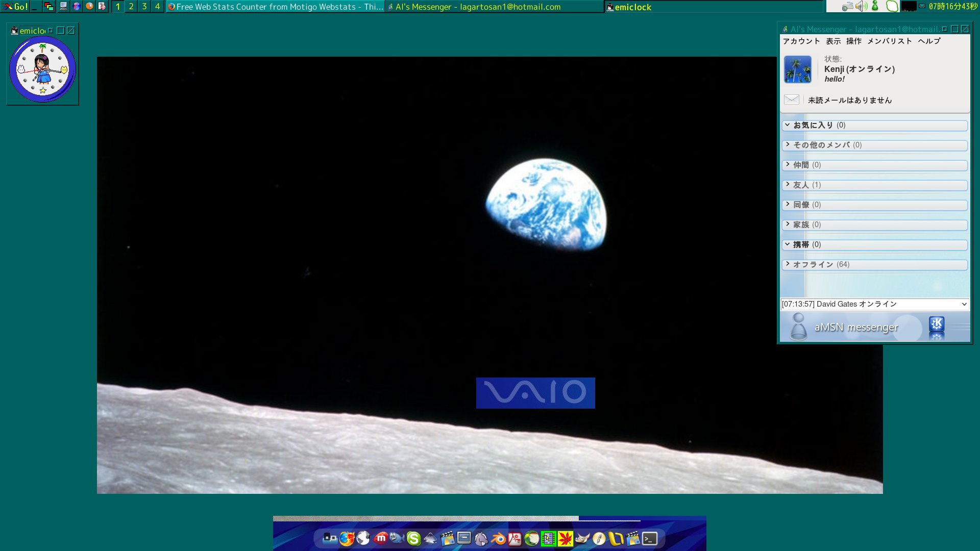Screen dimensions: 980x551
Task: Open the David Gates event history dropdown
Action: [x=964, y=304]
